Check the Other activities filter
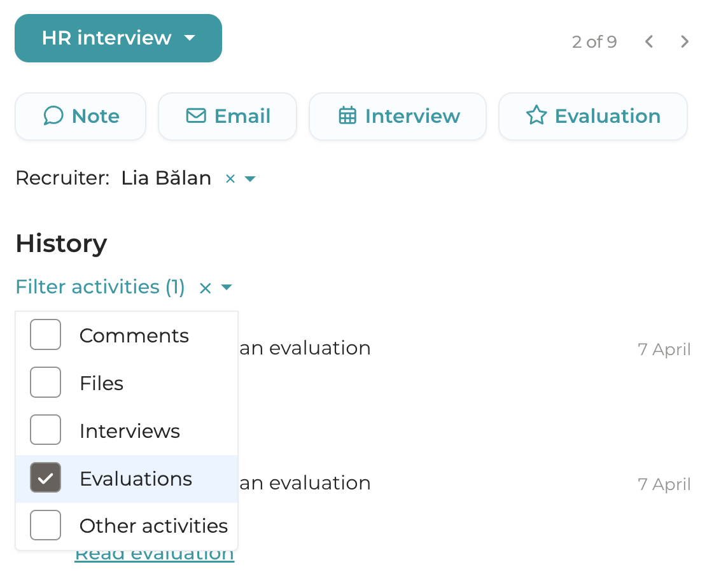This screenshot has width=728, height=583. (x=45, y=525)
